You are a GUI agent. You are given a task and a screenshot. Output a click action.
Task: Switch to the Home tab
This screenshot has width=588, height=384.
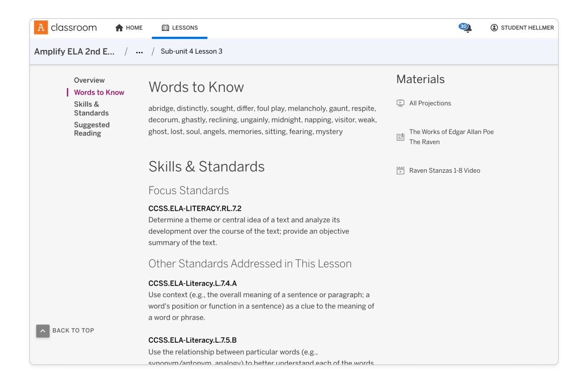click(129, 28)
